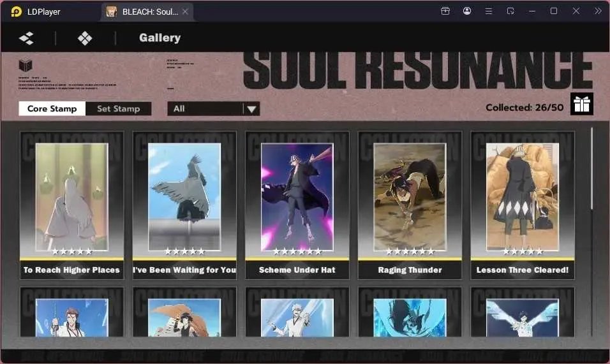Screen dimensions: 610x364
Task: Open To Reach Higher Places stamp artwork
Action: pyautogui.click(x=72, y=197)
